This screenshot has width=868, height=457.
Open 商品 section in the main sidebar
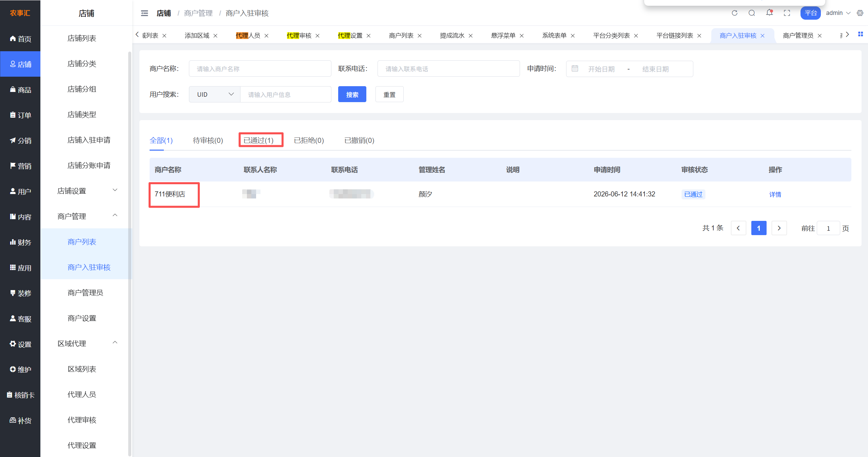tap(20, 90)
